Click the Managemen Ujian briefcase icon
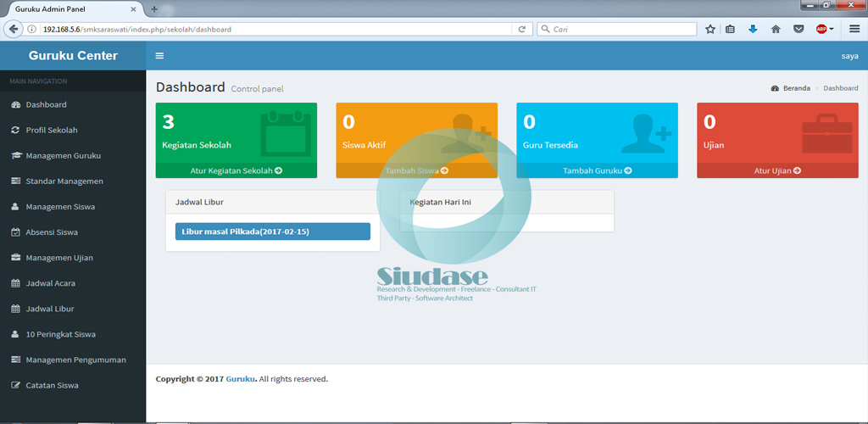This screenshot has height=424, width=868. point(15,258)
